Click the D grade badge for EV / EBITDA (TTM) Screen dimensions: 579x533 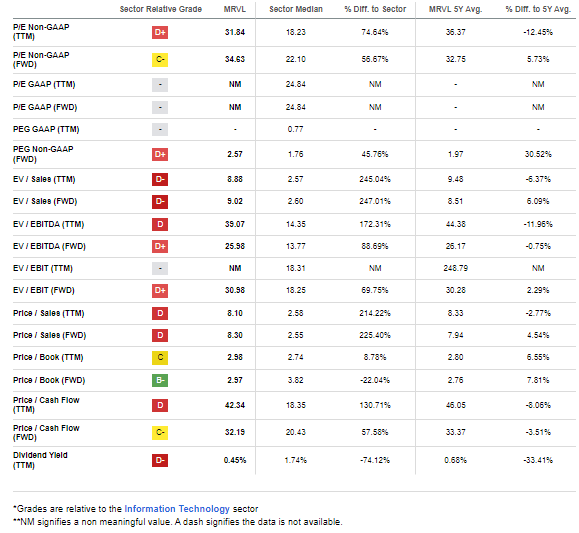pyautogui.click(x=160, y=225)
